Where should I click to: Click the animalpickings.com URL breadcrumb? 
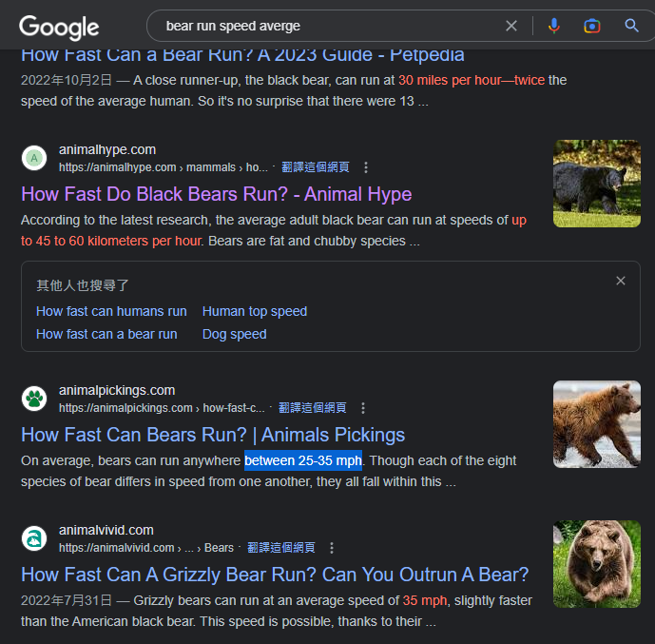(162, 408)
